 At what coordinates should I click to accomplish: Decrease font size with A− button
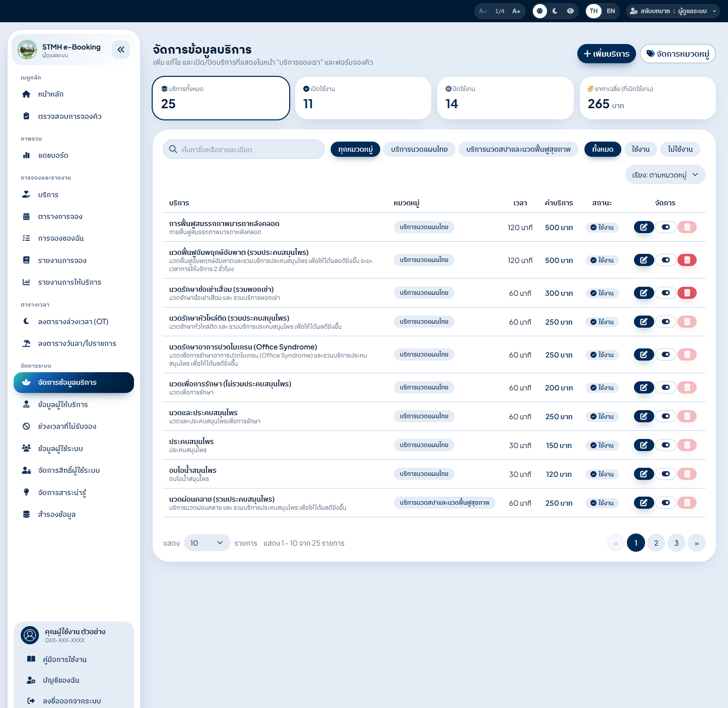(483, 11)
